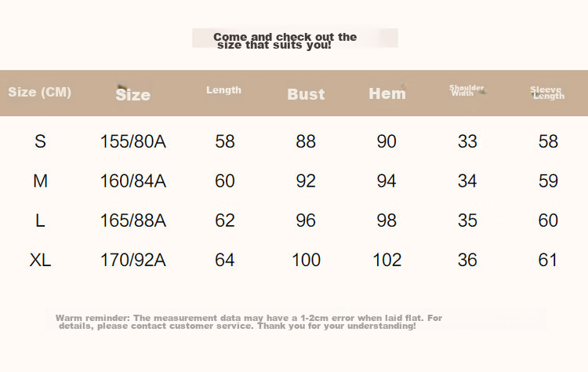Select the Shoulder Width header
588x372 pixels.
point(466,90)
